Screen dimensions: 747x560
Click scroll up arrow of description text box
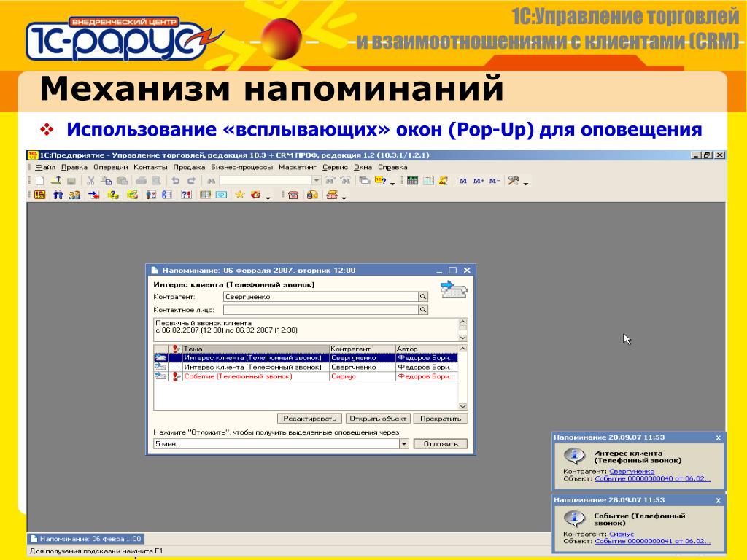[462, 322]
